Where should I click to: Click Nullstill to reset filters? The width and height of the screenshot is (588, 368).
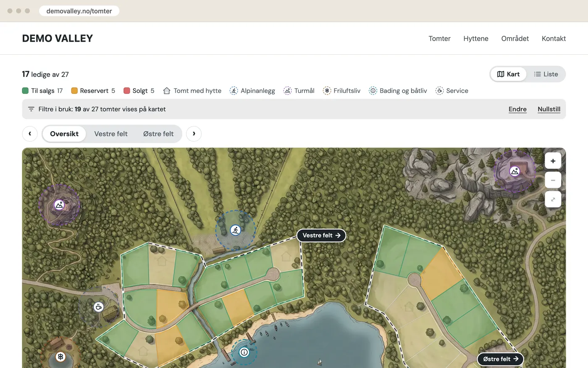click(549, 109)
